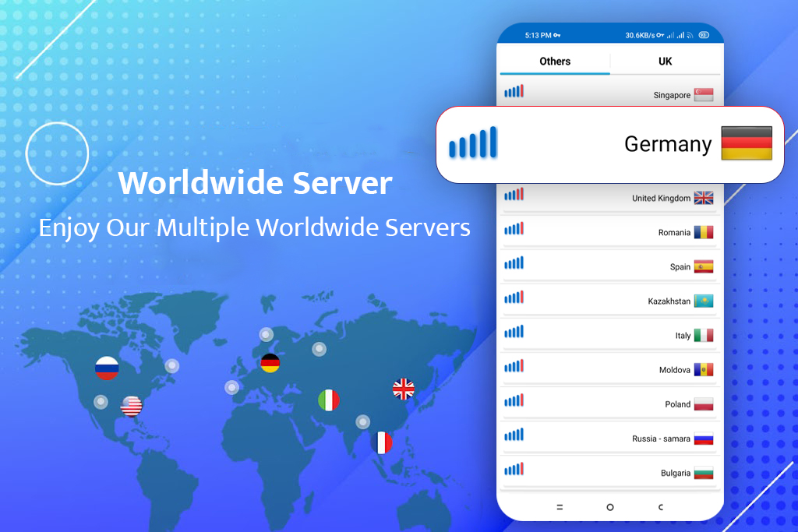The width and height of the screenshot is (798, 532).
Task: Switch to the Others tab
Action: (555, 61)
